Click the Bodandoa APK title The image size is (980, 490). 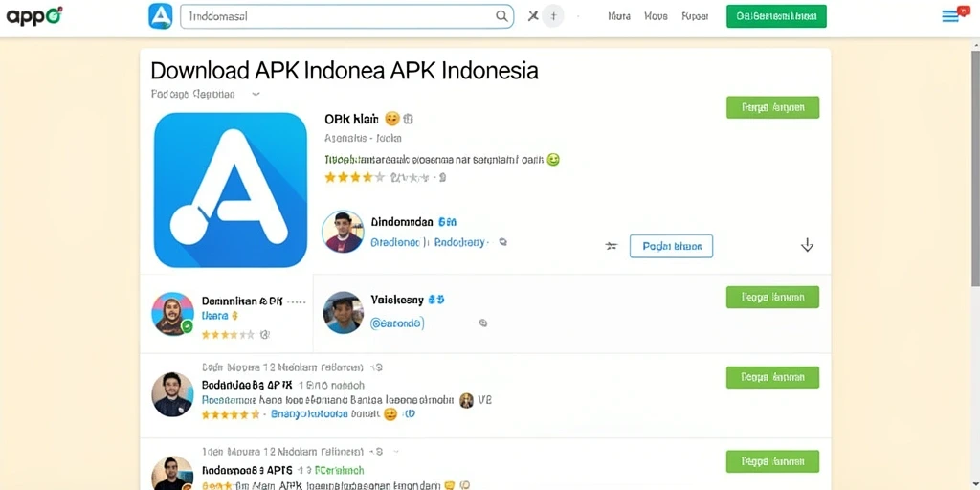pos(247,385)
